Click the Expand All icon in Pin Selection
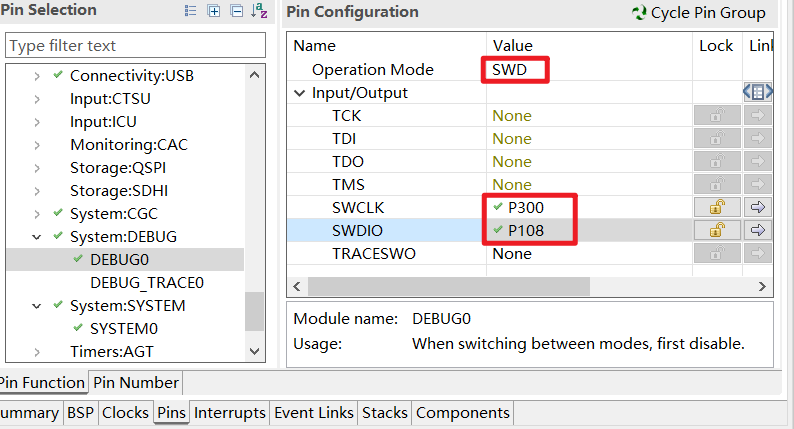The image size is (794, 429). [x=214, y=11]
